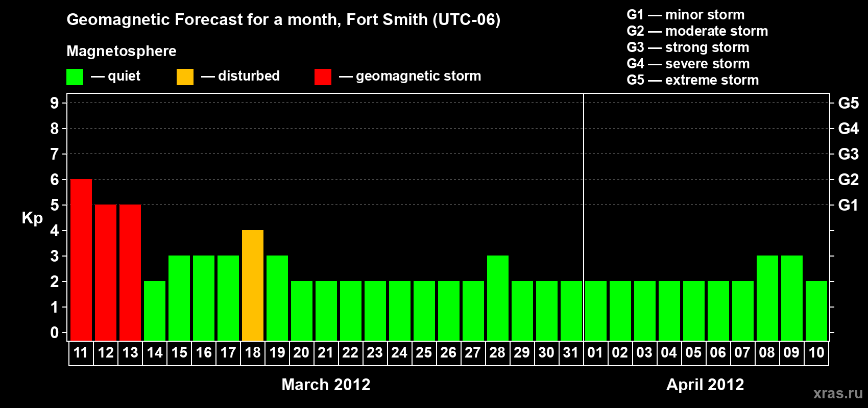Click the green bar for March 14
868x408 pixels.
tap(155, 311)
